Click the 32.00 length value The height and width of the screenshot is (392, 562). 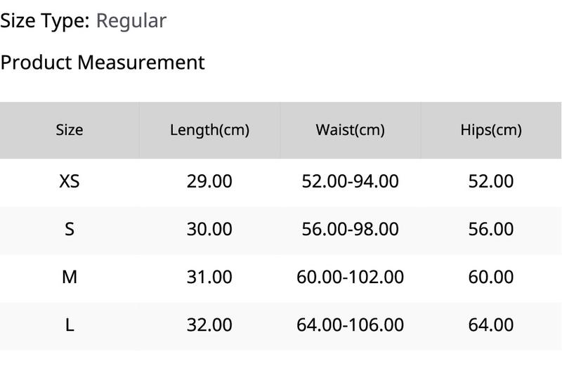coord(209,325)
